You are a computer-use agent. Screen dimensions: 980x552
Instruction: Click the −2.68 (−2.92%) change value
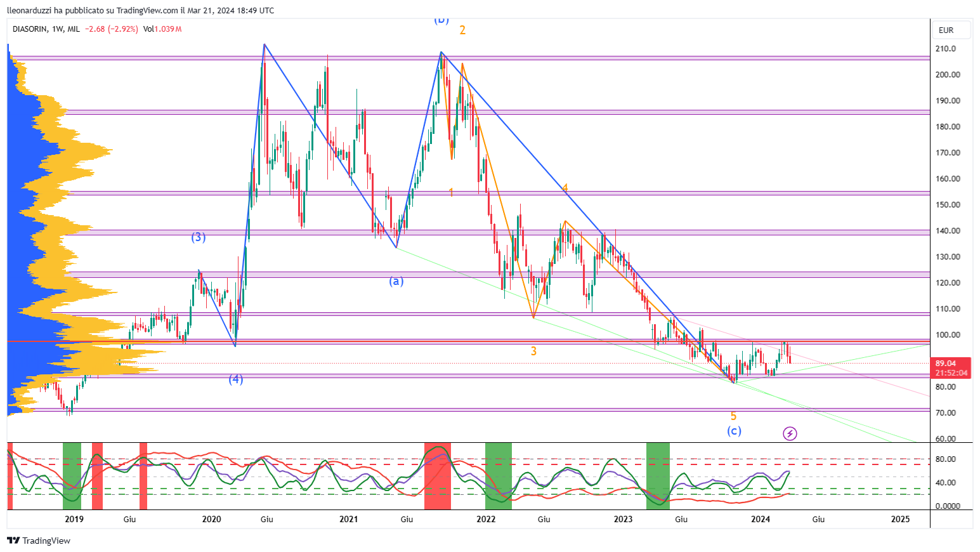click(112, 29)
